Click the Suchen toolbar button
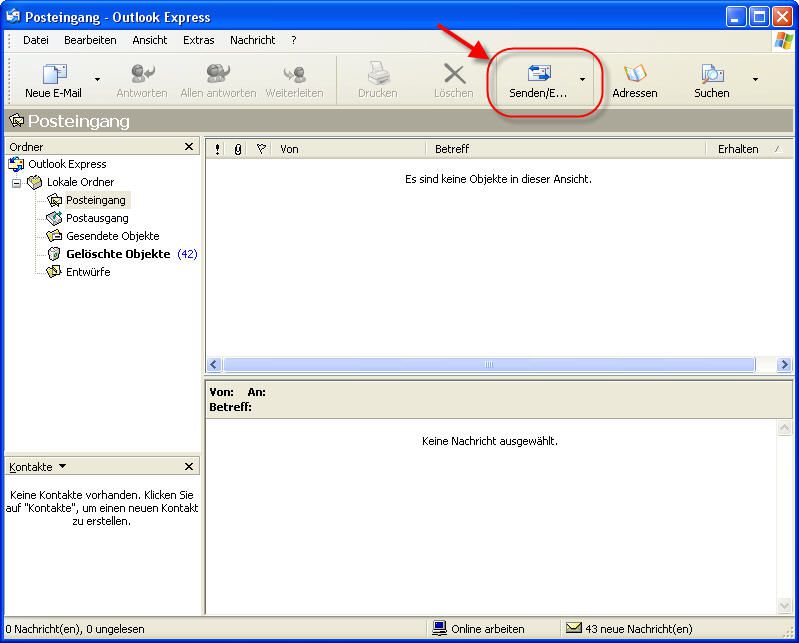The width and height of the screenshot is (799, 643). (x=712, y=81)
